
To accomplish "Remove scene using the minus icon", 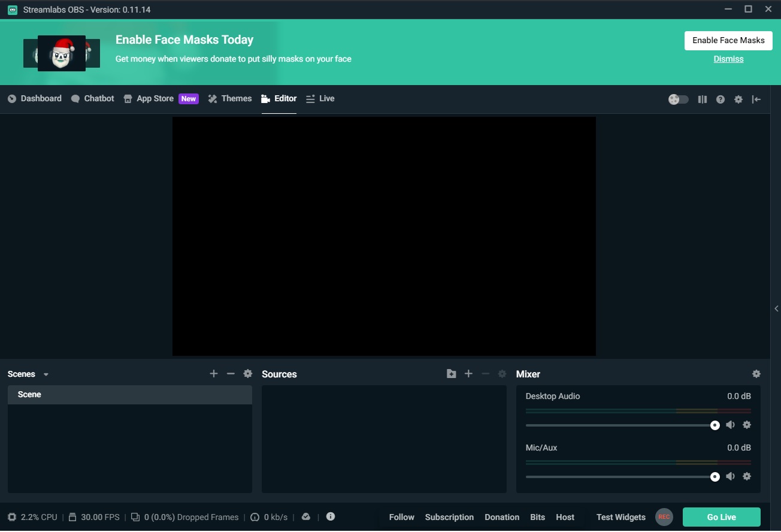I will pyautogui.click(x=231, y=374).
